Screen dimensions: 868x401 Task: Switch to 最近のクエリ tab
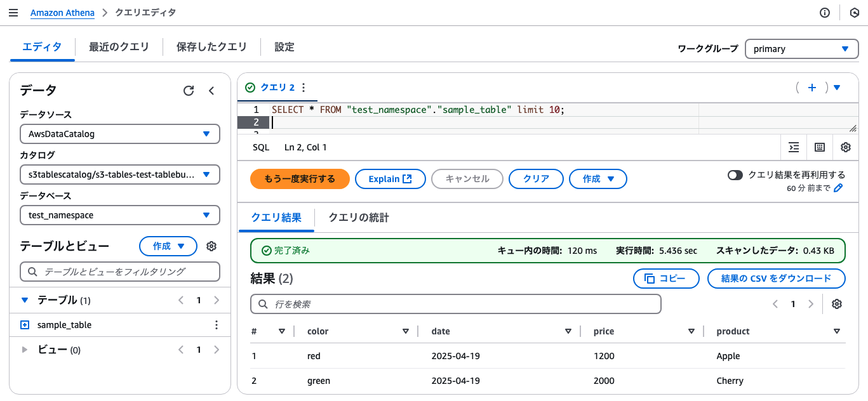119,47
